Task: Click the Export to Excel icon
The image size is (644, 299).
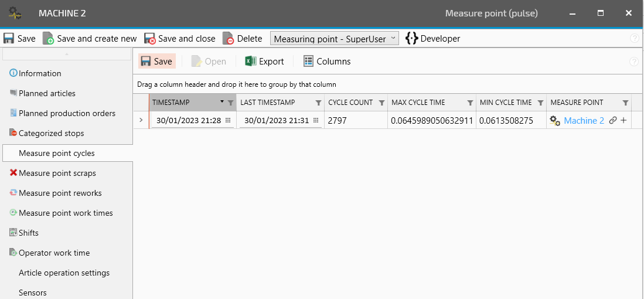Action: 251,62
